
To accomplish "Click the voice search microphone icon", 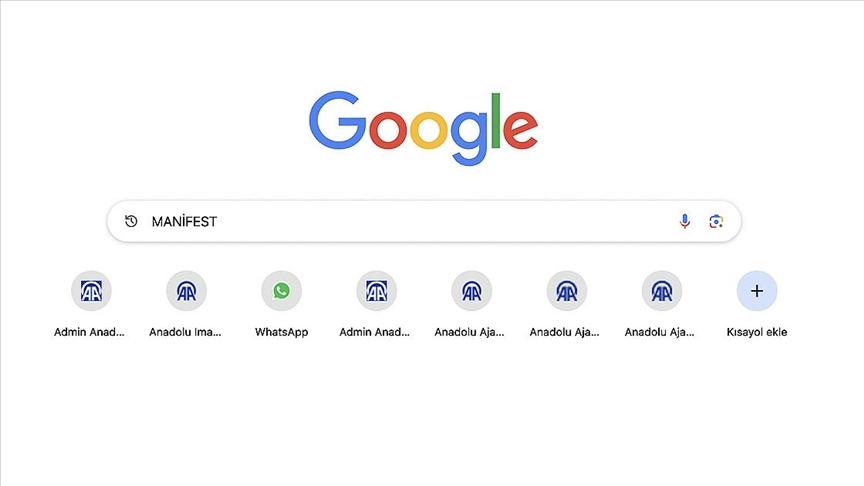I will click(x=684, y=222).
